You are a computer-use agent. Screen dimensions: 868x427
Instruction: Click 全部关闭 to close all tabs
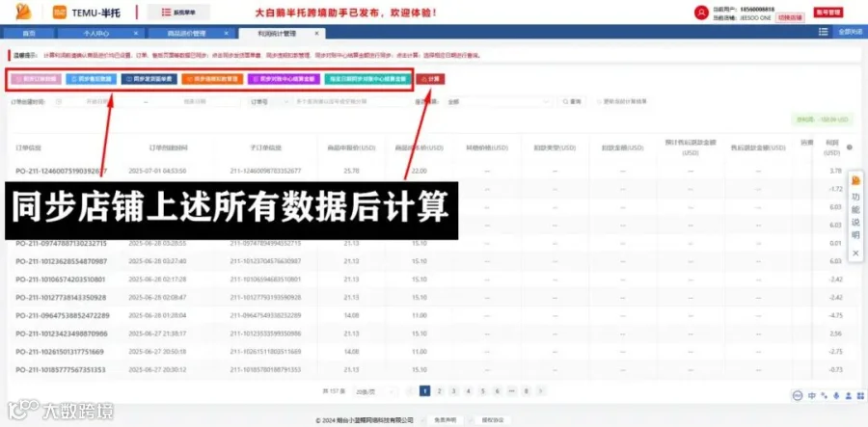[851, 32]
